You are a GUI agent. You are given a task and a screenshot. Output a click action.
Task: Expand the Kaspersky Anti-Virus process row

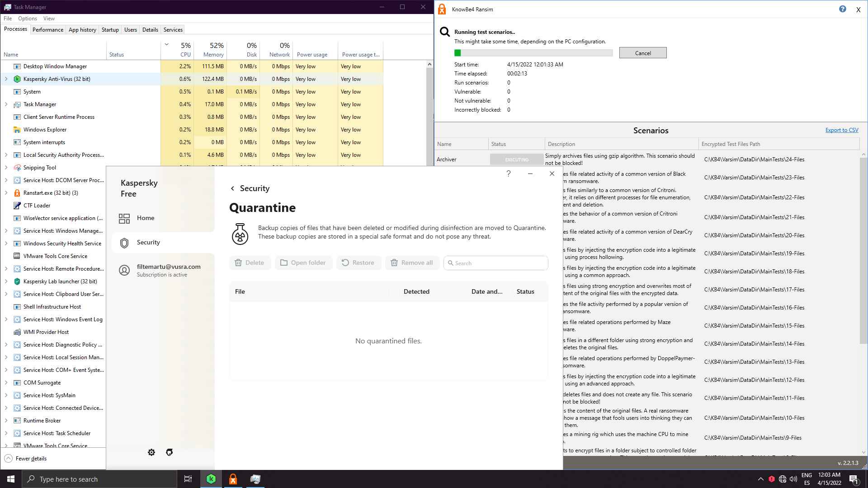pyautogui.click(x=6, y=79)
